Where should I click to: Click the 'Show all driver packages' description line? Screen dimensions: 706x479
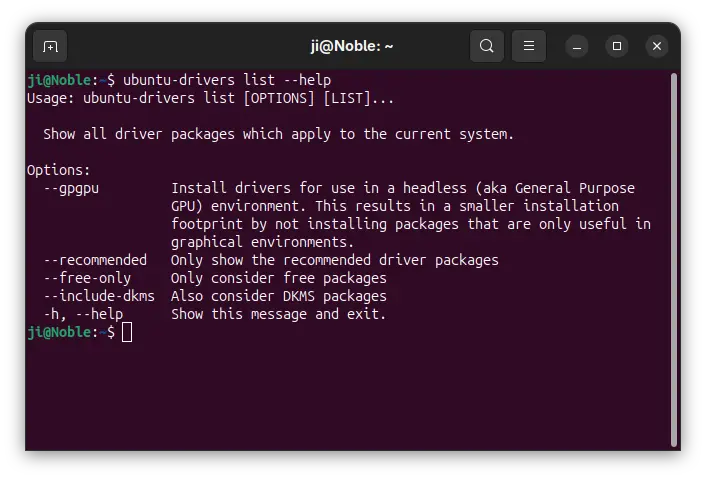(x=278, y=134)
